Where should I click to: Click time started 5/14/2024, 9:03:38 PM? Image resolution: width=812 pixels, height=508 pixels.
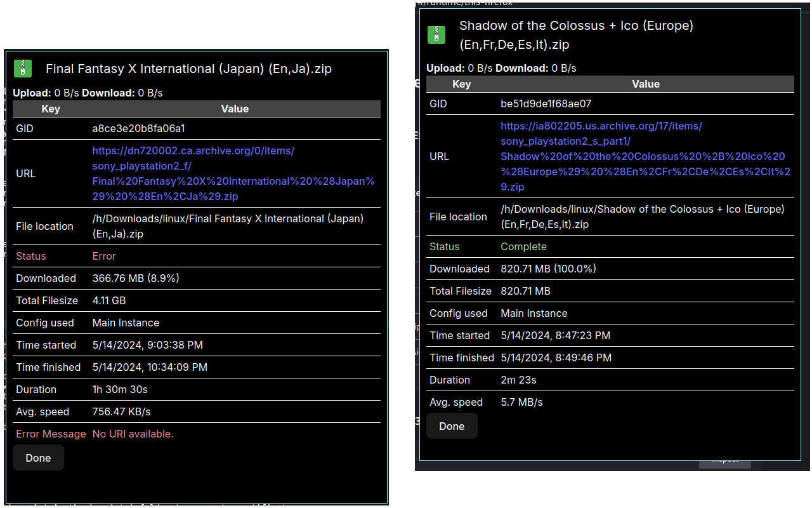pyautogui.click(x=147, y=345)
